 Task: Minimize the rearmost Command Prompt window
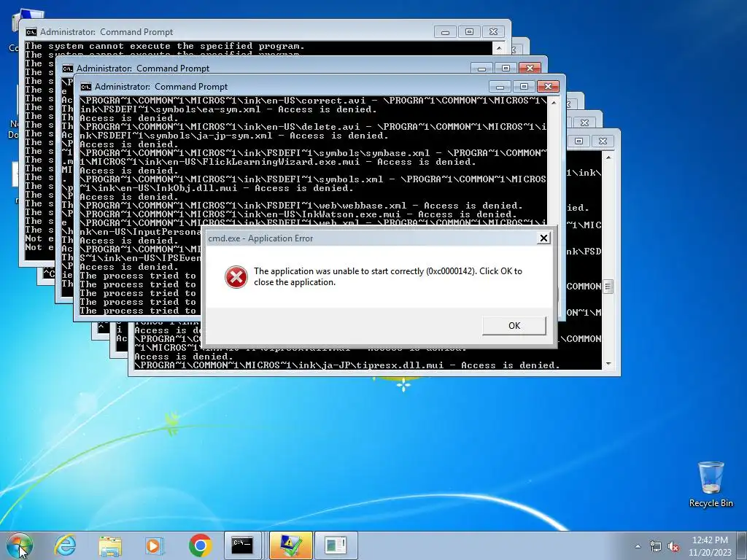(445, 32)
